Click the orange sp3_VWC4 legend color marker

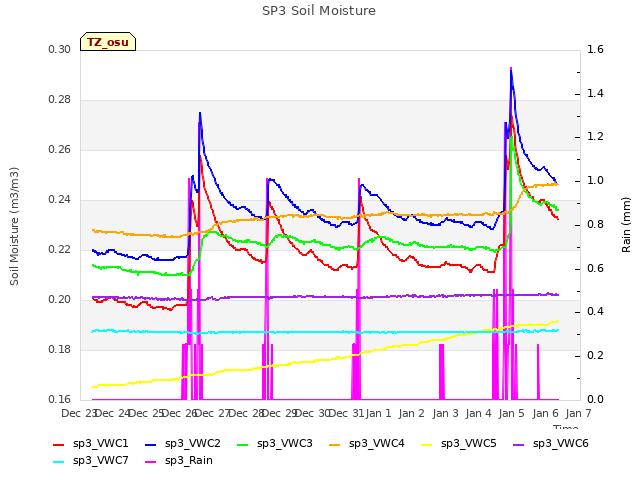(335, 444)
